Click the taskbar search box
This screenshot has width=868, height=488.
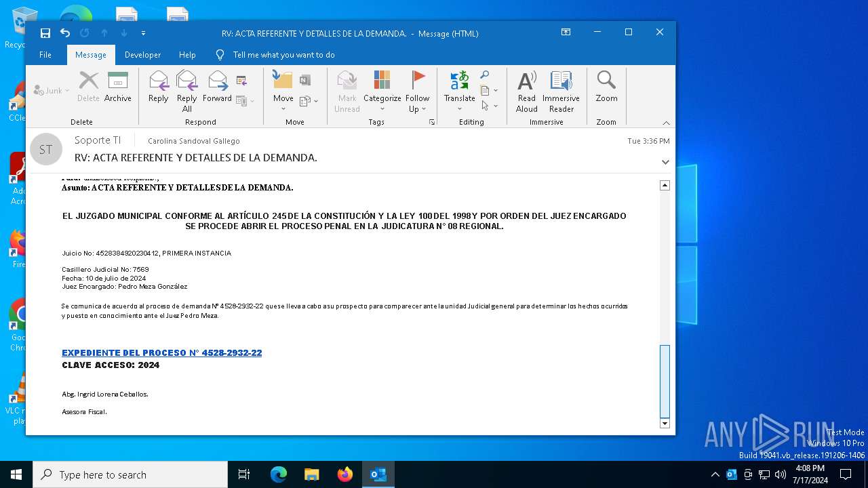click(x=130, y=474)
